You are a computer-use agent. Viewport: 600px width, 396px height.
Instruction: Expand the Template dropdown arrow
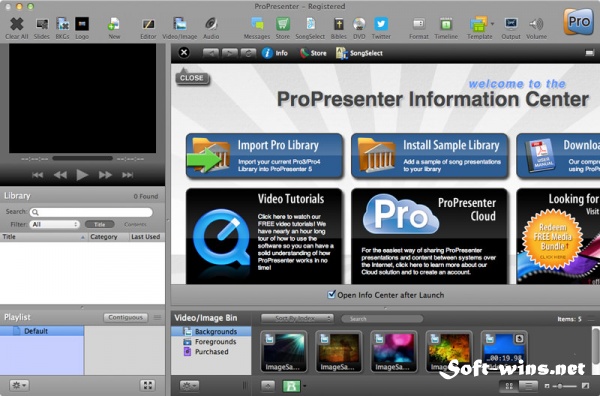[x=492, y=24]
